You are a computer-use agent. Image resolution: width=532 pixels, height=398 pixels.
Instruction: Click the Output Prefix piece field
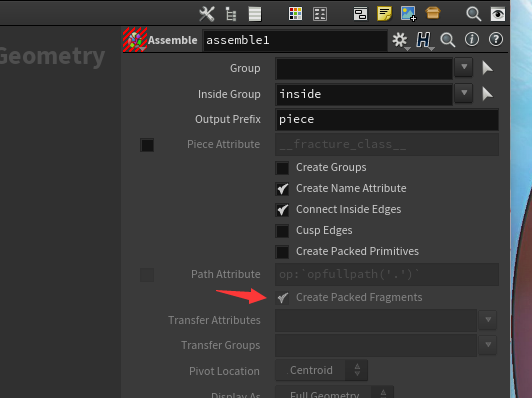click(x=387, y=119)
